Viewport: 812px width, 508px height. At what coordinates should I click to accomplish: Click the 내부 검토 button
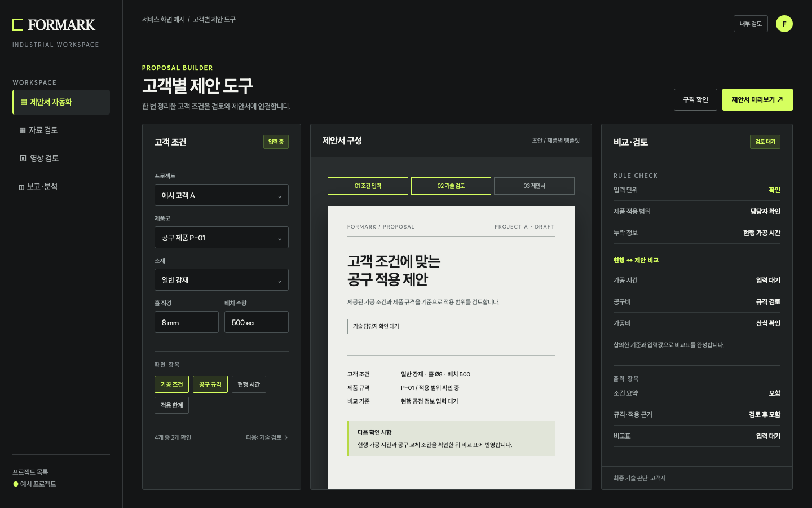751,24
